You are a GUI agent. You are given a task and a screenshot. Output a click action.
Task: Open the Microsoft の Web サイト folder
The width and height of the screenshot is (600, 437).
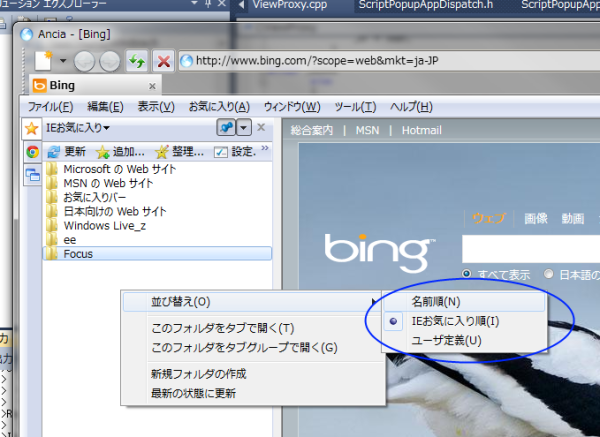(119, 169)
